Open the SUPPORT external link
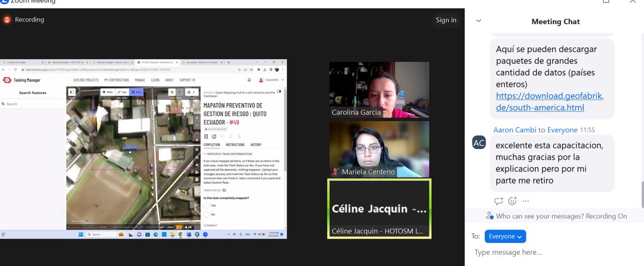Screen dimensions: 644x266 [x=187, y=80]
